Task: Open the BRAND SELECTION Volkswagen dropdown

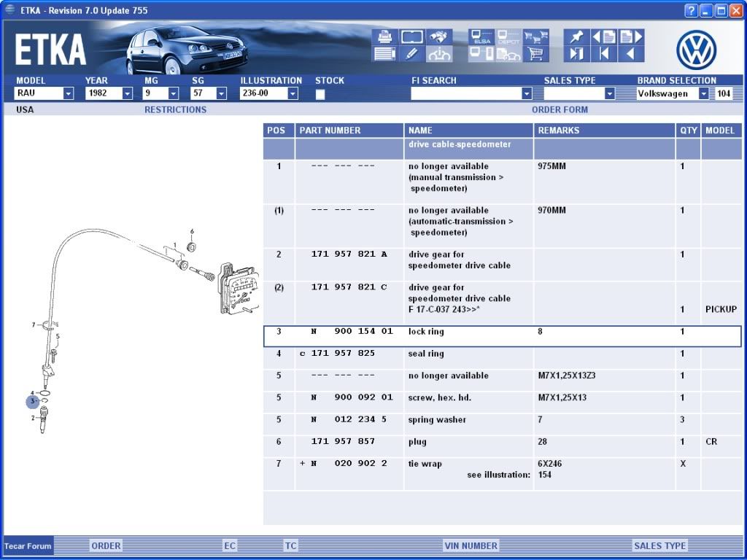Action: (x=703, y=94)
